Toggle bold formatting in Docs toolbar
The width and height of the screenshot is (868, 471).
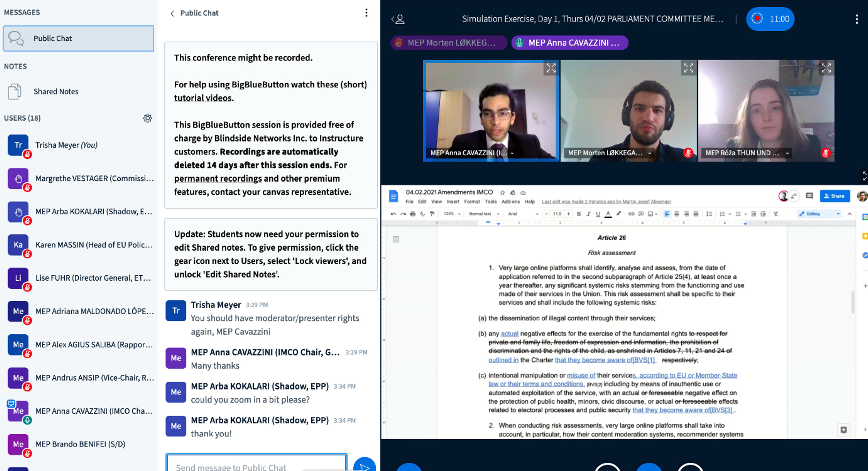(x=579, y=214)
